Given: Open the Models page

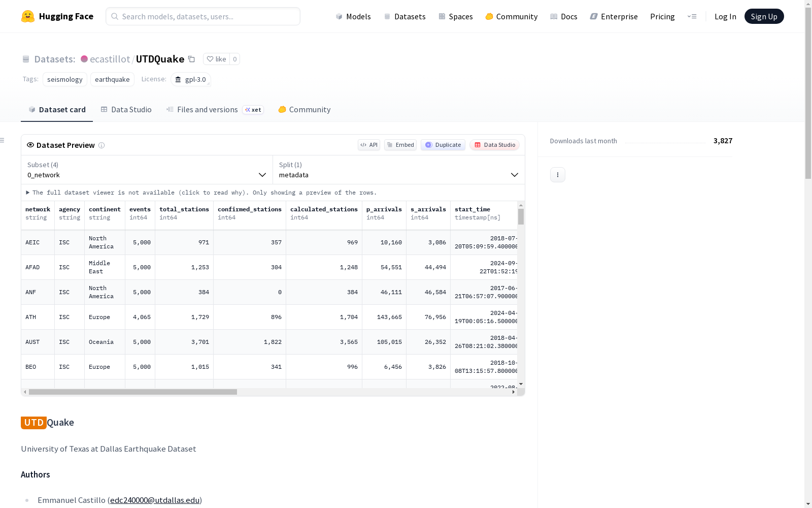Looking at the screenshot, I should pyautogui.click(x=353, y=16).
